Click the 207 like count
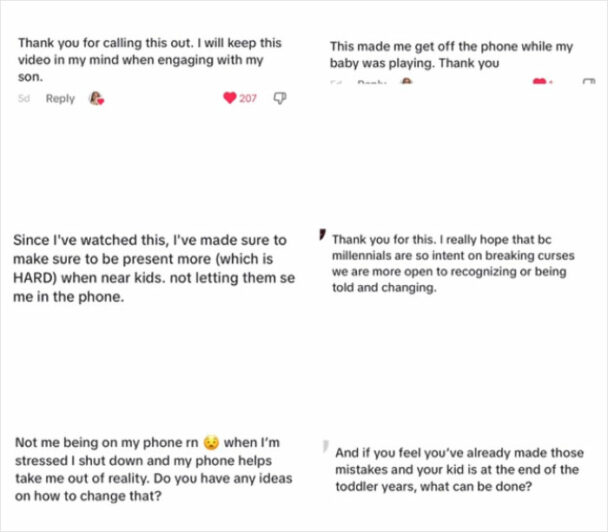The image size is (608, 532). click(x=248, y=98)
